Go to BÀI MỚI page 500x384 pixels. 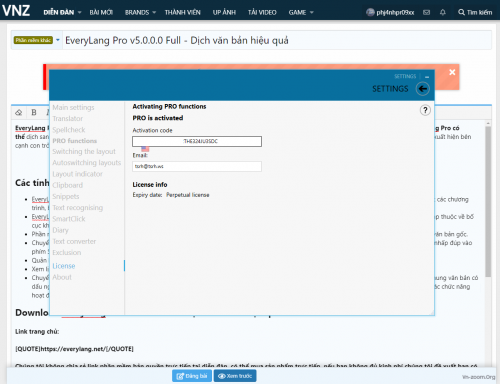click(101, 12)
